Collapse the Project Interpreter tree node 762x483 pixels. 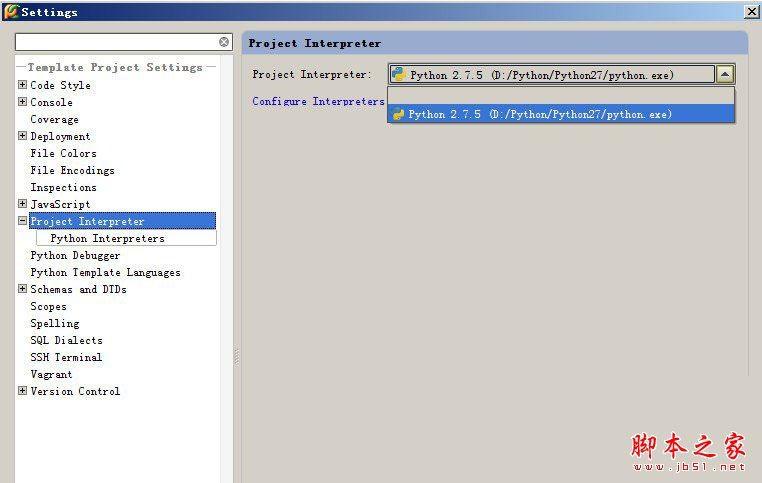(x=22, y=221)
